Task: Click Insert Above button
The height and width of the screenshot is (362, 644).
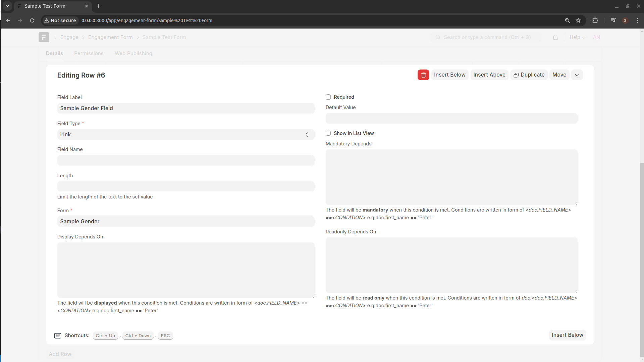Action: [489, 75]
